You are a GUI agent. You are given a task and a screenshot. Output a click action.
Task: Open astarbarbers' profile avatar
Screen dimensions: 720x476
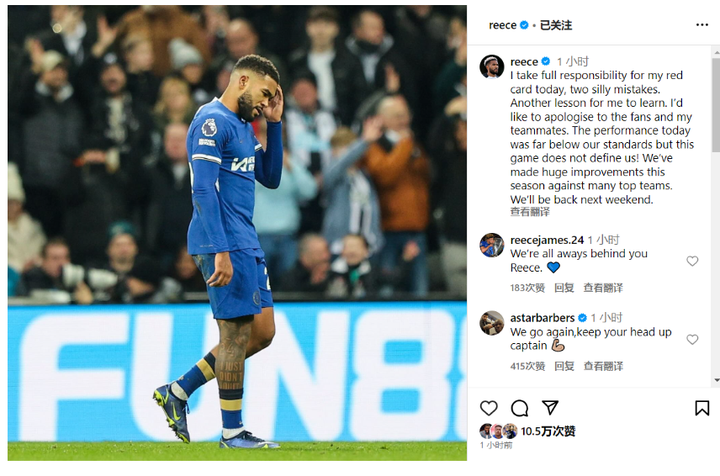pyautogui.click(x=492, y=323)
